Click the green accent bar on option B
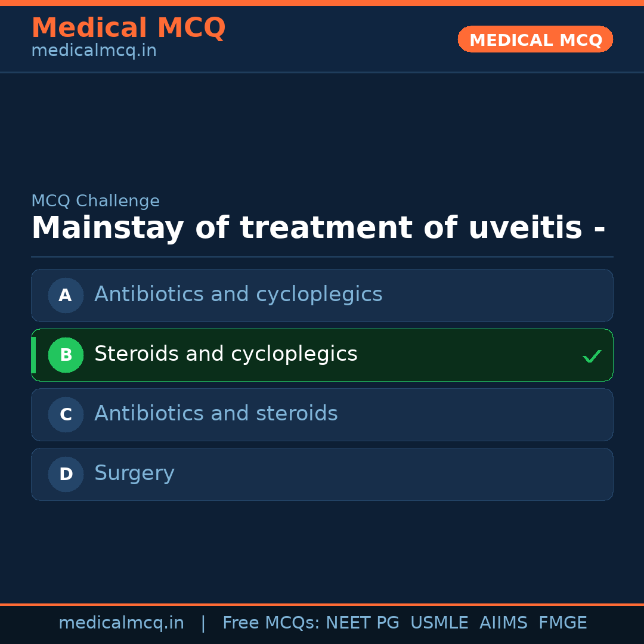The width and height of the screenshot is (644, 644). point(33,355)
